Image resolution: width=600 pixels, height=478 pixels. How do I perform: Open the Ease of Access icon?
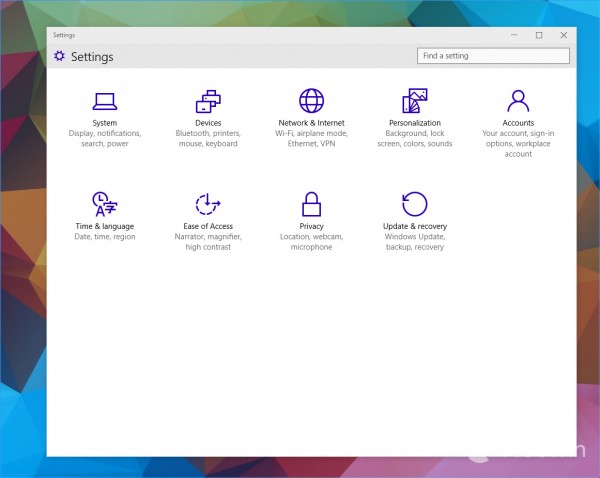[208, 204]
